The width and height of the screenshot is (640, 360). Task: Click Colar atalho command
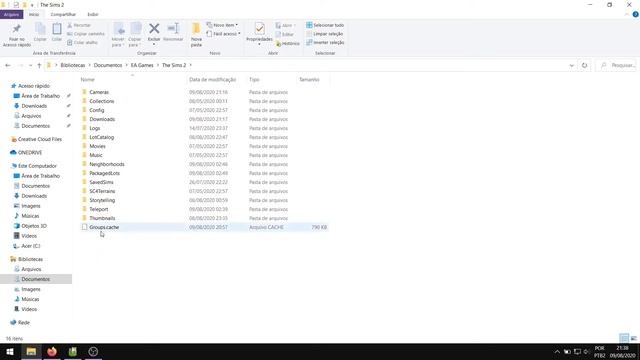(x=82, y=42)
